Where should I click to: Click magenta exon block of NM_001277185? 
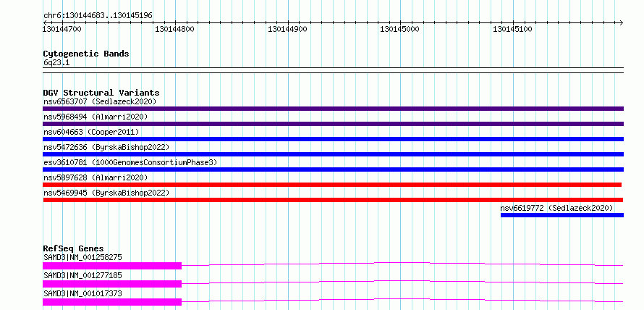(x=112, y=284)
